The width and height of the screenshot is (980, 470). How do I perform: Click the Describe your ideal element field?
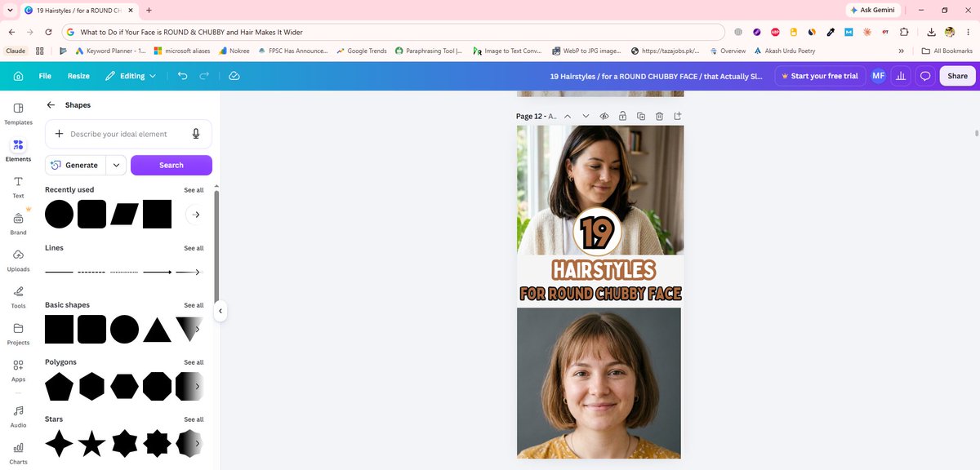pyautogui.click(x=128, y=134)
